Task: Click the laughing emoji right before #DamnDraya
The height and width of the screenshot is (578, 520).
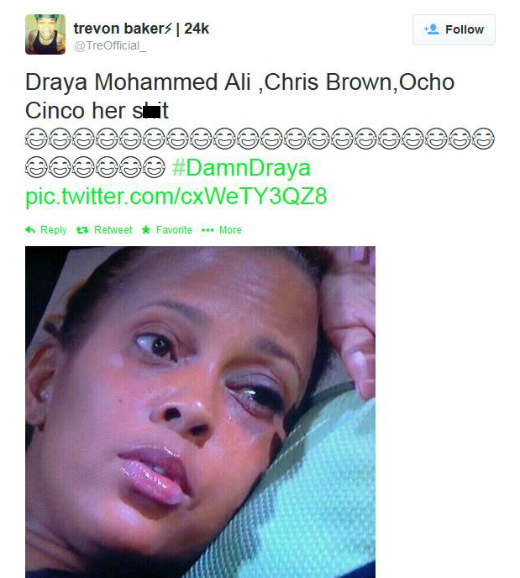Action: (x=154, y=167)
